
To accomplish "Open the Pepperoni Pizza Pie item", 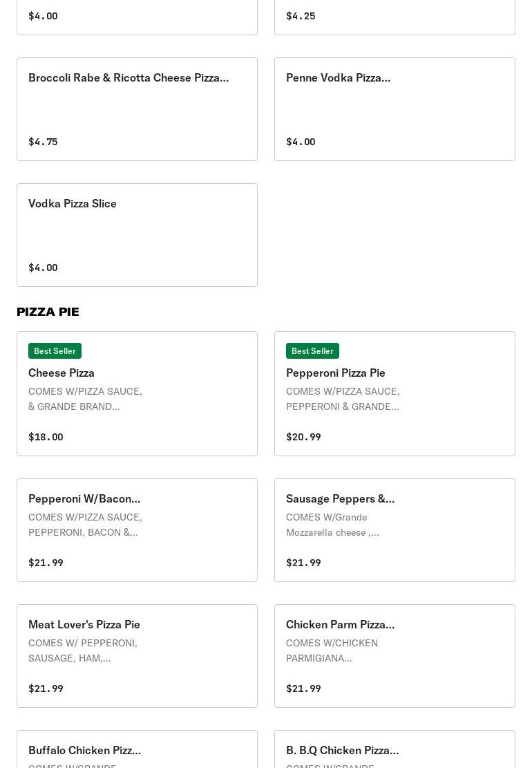I will (x=395, y=394).
